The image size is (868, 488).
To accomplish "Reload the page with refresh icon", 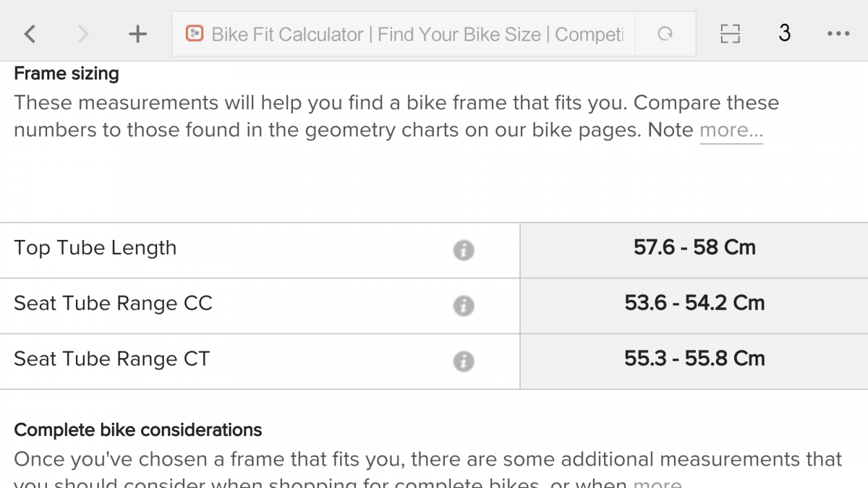I will coord(665,34).
